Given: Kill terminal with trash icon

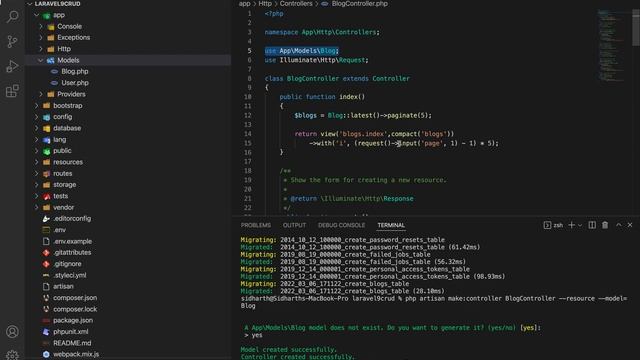Looking at the screenshot, I should (x=605, y=225).
